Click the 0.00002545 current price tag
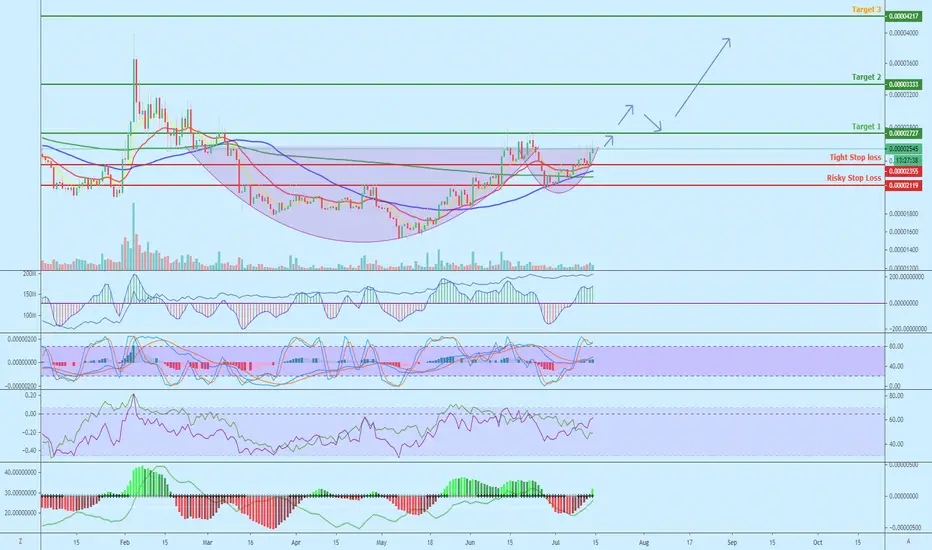Image resolution: width=932 pixels, height=550 pixels. click(903, 149)
